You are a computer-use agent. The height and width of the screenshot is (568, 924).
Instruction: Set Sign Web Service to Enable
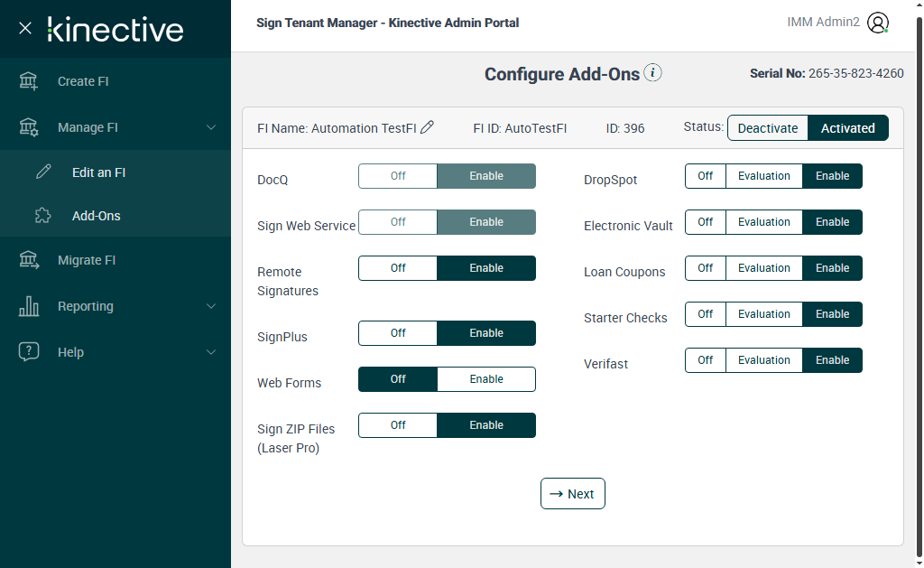(x=486, y=222)
